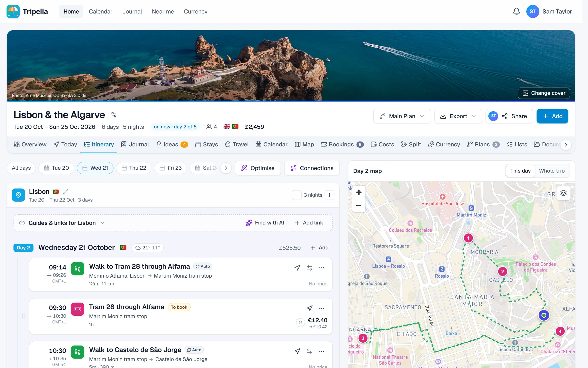Open more options for Tram 28 through Alfama
Image resolution: width=588 pixels, height=368 pixels.
(x=322, y=308)
